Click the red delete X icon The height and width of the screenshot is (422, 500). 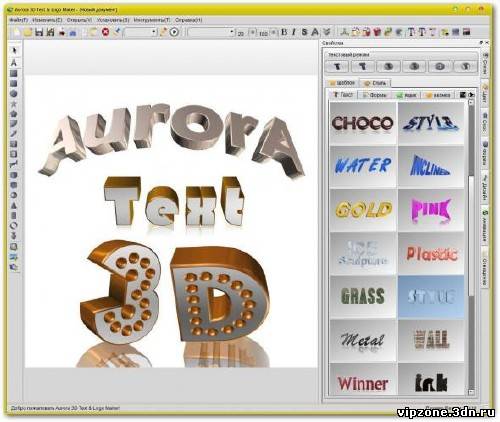pyautogui.click(x=106, y=32)
